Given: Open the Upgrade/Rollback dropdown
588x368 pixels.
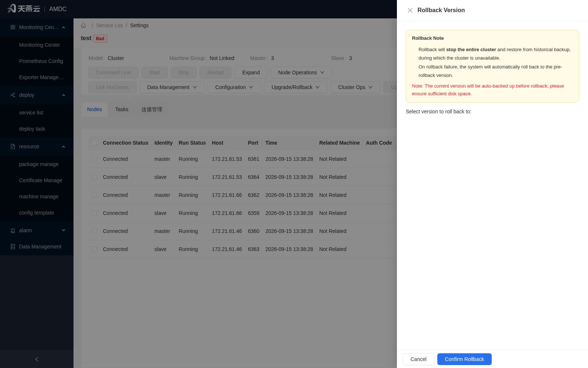Looking at the screenshot, I should pyautogui.click(x=295, y=87).
